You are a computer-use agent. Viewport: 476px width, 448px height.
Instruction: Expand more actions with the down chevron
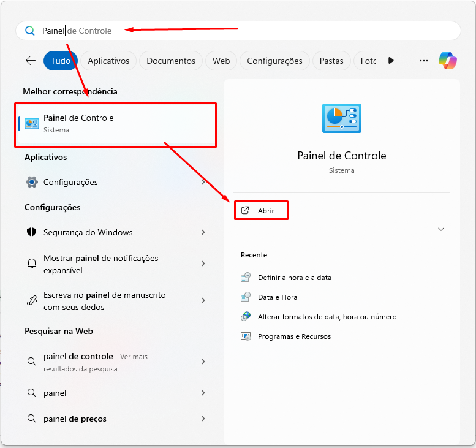click(441, 229)
